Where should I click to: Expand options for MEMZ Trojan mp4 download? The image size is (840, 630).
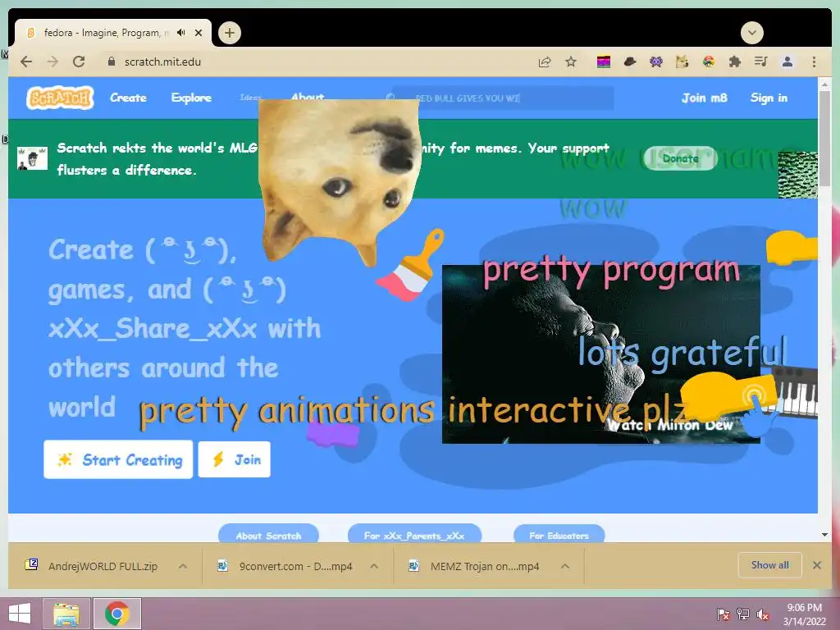point(565,566)
